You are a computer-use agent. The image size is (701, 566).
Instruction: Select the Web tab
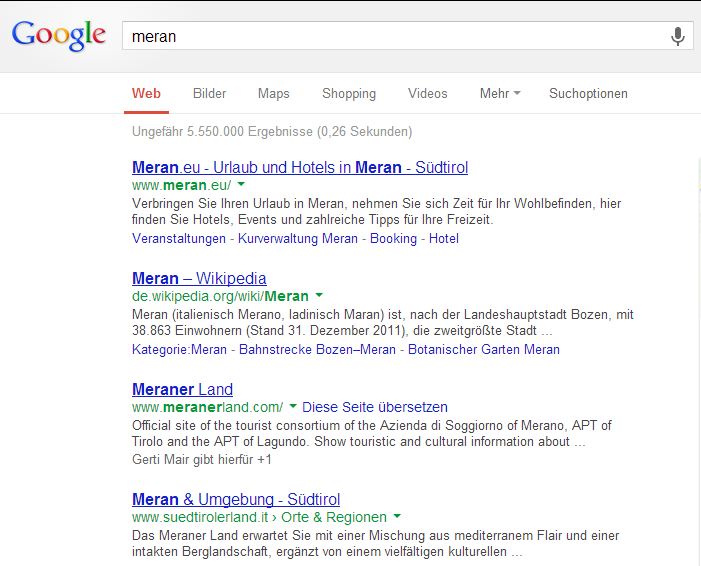click(x=146, y=93)
